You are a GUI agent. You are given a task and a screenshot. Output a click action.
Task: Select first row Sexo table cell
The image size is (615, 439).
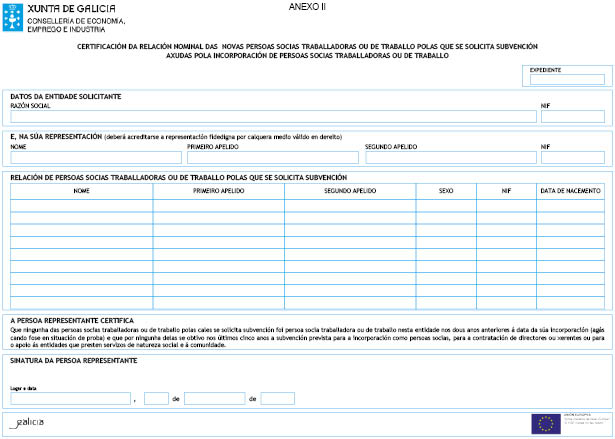[x=446, y=204]
